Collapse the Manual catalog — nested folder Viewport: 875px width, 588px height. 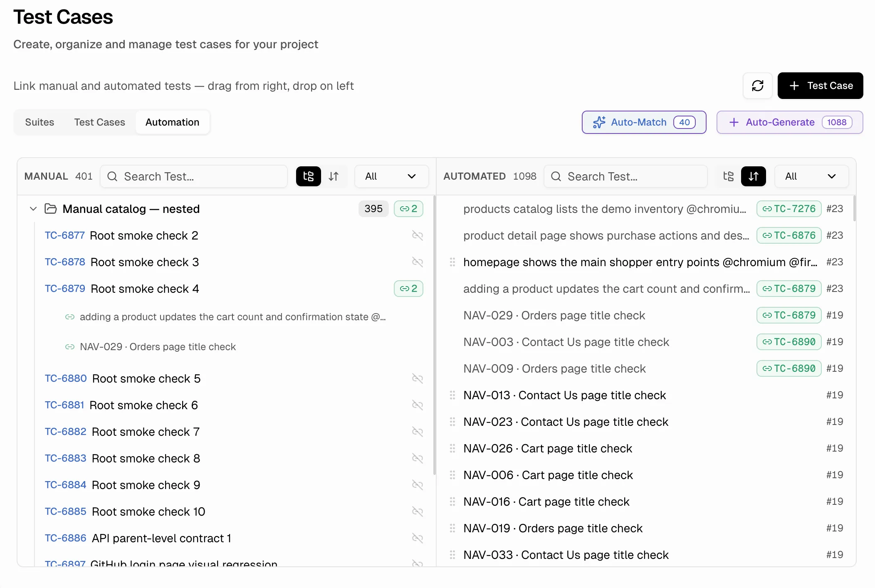pos(32,208)
